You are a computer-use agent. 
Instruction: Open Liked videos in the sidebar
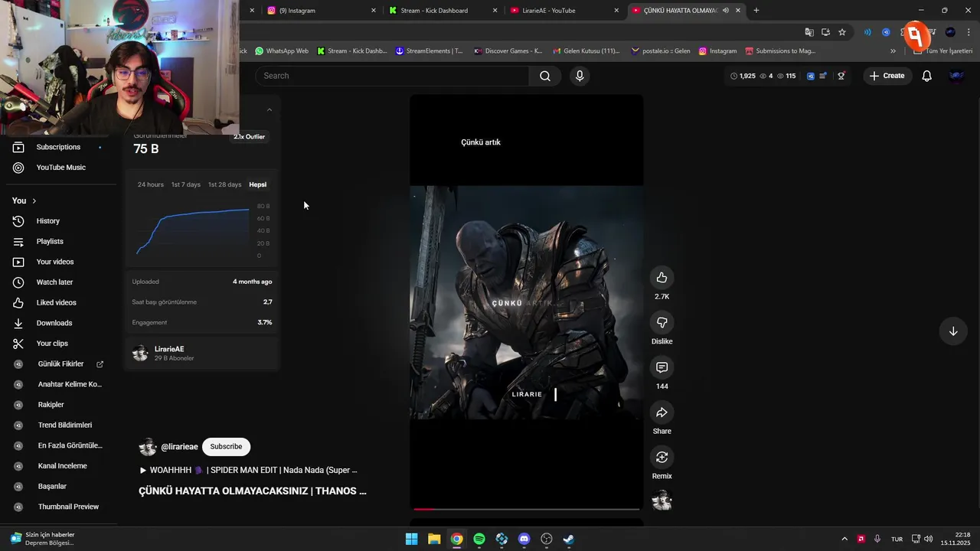[58, 302]
